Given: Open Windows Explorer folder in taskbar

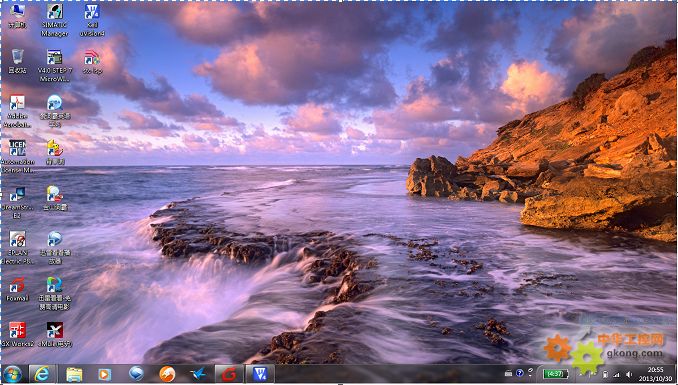Looking at the screenshot, I should pyautogui.click(x=74, y=374).
